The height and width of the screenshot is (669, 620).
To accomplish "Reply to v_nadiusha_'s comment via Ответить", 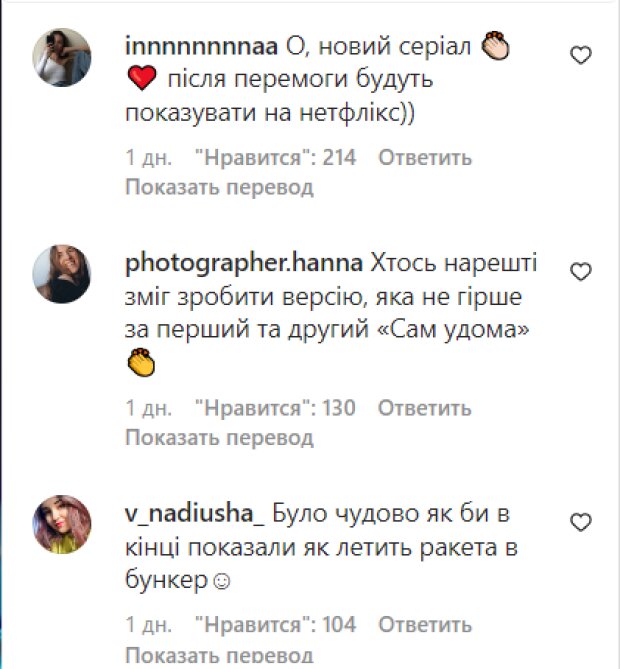I will tap(425, 625).
